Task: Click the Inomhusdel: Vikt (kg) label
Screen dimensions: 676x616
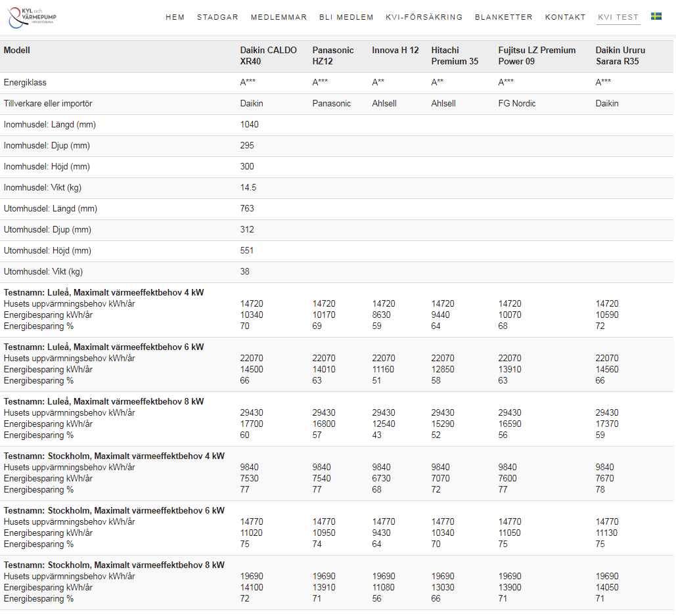Action: click(x=42, y=188)
